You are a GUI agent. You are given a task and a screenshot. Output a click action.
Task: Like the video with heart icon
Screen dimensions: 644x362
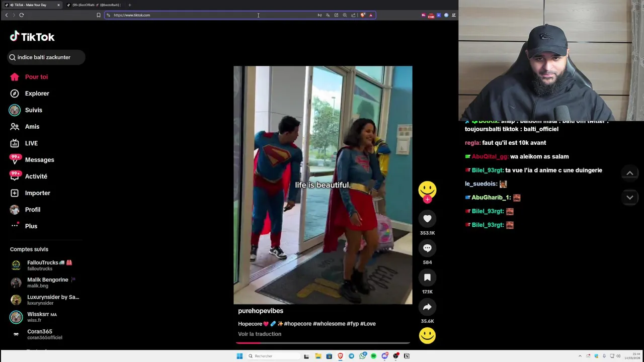427,219
